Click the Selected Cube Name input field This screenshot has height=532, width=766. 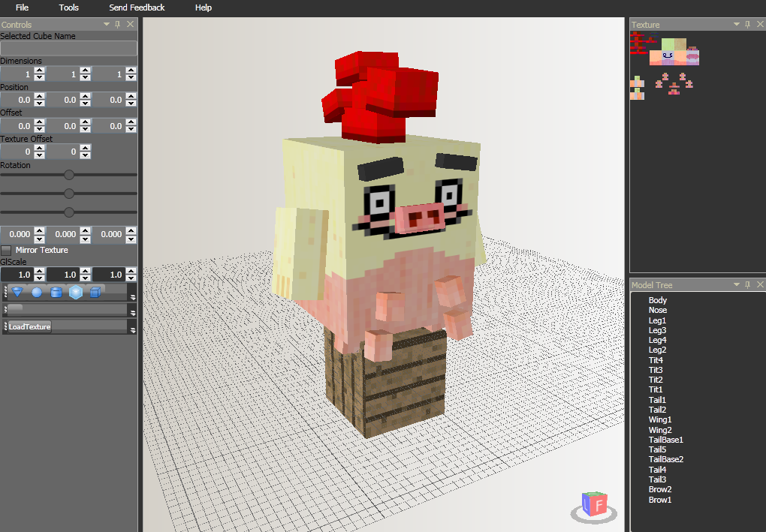pyautogui.click(x=68, y=48)
